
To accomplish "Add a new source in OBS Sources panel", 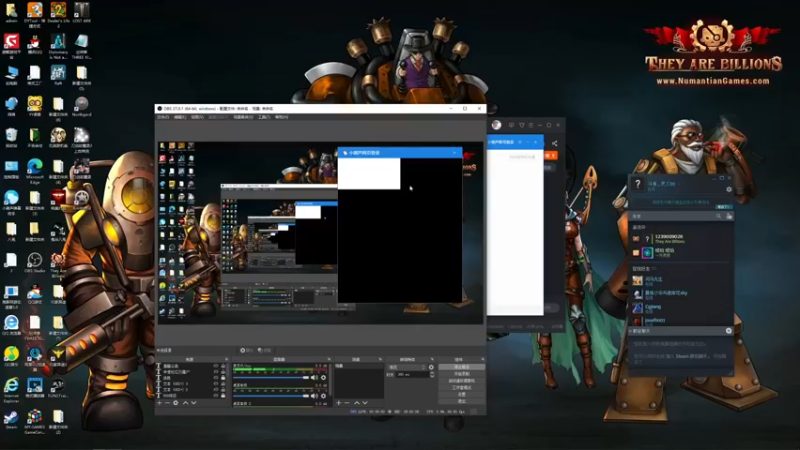I will pyautogui.click(x=160, y=403).
